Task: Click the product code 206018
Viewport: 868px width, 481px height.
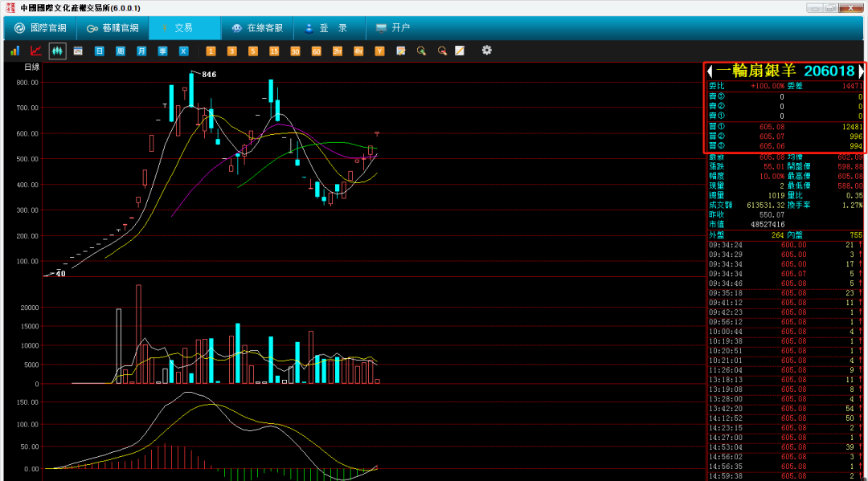Action: click(x=829, y=71)
